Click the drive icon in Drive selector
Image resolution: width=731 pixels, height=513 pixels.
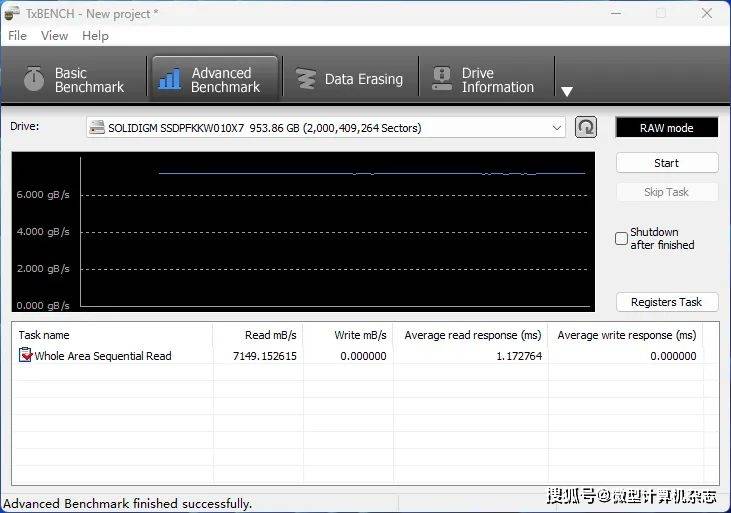click(97, 128)
